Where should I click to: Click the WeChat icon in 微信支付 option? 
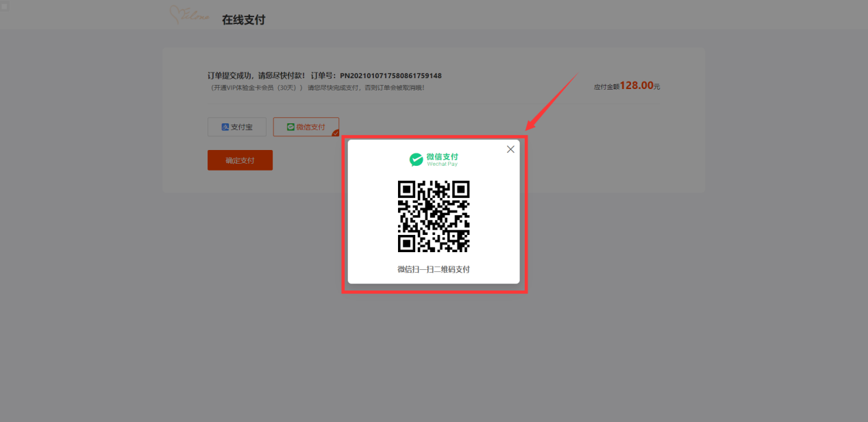pyautogui.click(x=290, y=127)
